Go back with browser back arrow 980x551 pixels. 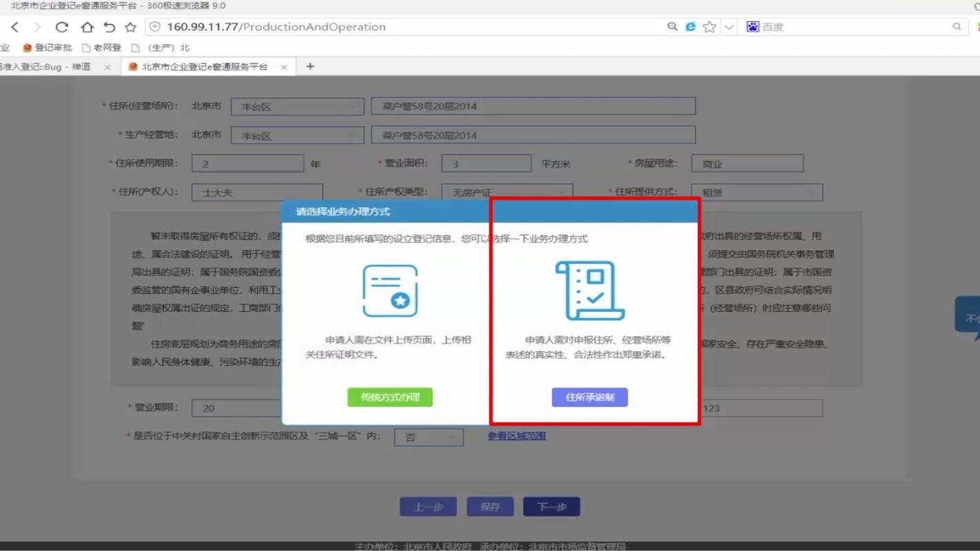15,27
